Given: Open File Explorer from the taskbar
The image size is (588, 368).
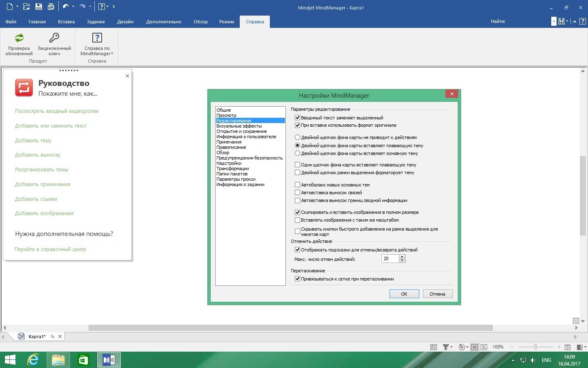Looking at the screenshot, I should pos(58,360).
